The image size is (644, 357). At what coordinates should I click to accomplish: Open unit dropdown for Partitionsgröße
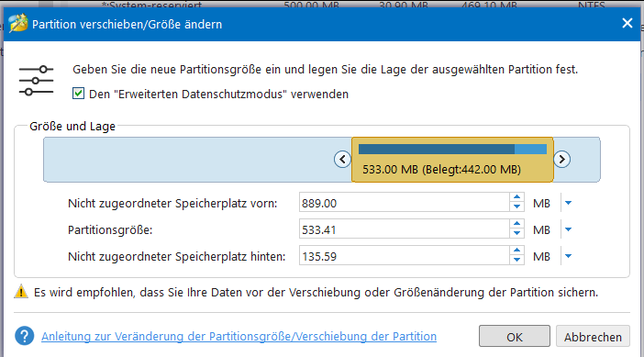click(569, 229)
